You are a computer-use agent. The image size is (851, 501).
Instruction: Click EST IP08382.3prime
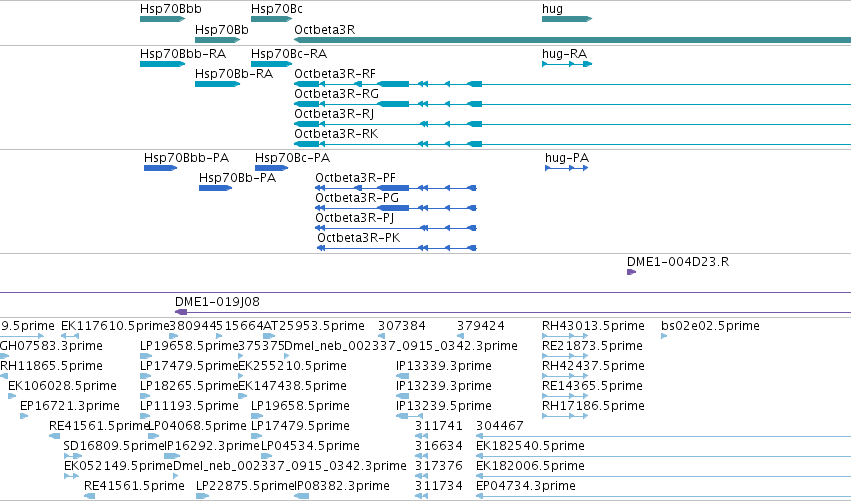(342, 486)
